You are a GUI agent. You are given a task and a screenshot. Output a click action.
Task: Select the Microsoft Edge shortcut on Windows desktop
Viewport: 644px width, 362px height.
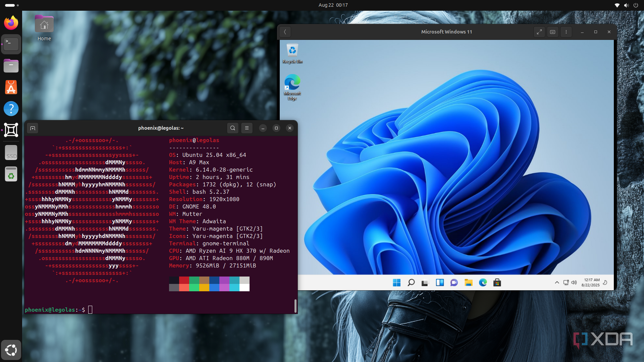click(292, 87)
